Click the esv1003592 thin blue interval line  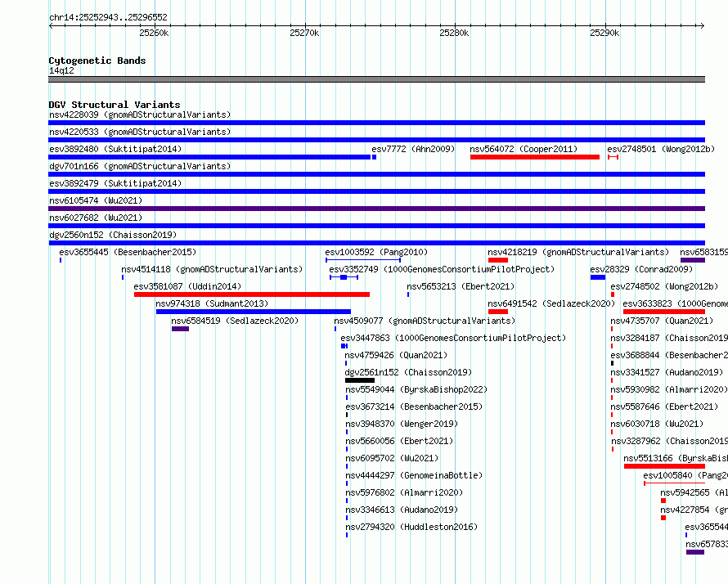tap(363, 260)
